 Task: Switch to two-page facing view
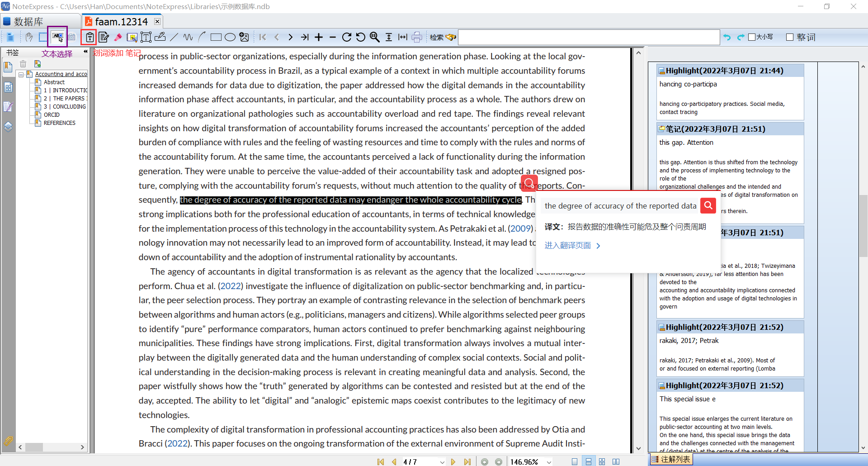(x=616, y=461)
